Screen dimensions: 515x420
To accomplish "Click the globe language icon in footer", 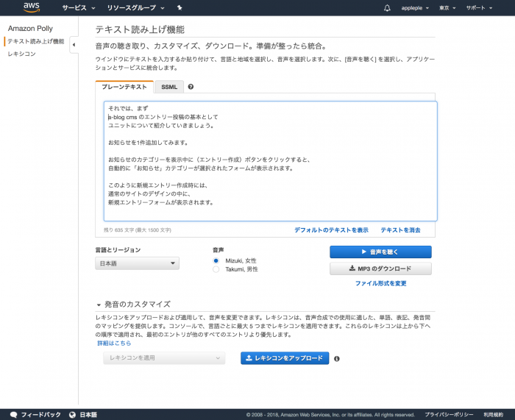I will (x=72, y=415).
